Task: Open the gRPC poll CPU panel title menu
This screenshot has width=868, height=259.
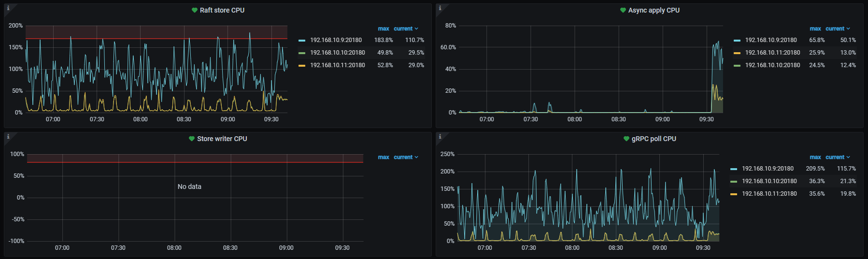Action: pos(654,139)
